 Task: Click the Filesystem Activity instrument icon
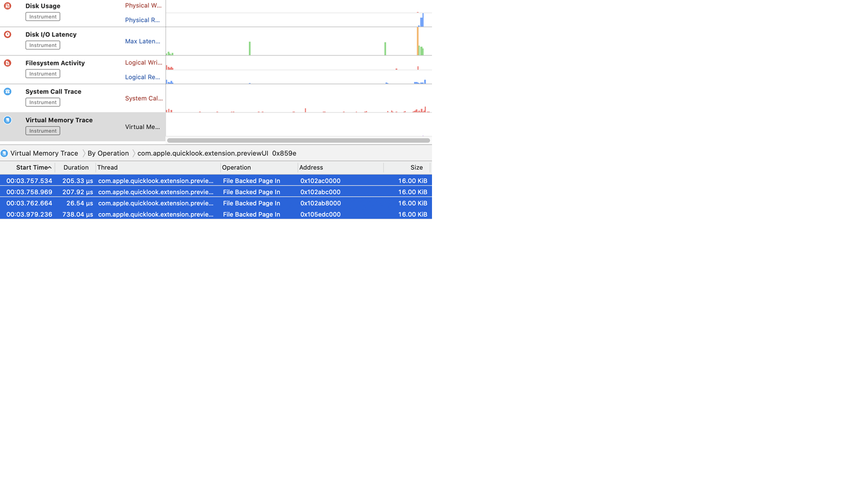[x=7, y=63]
